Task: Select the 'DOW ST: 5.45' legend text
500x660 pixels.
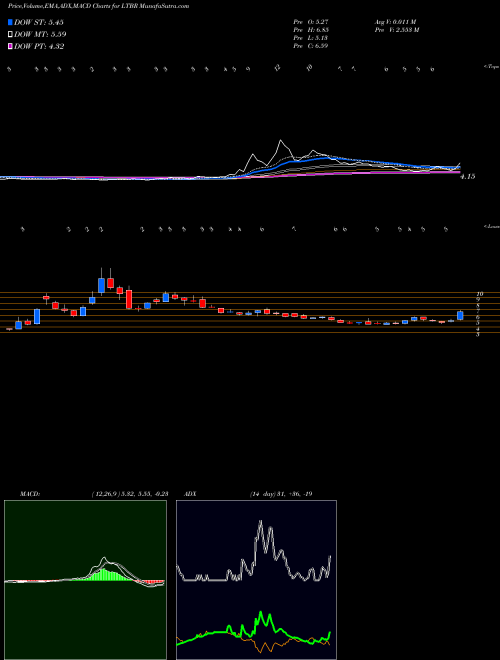Action: (x=39, y=22)
